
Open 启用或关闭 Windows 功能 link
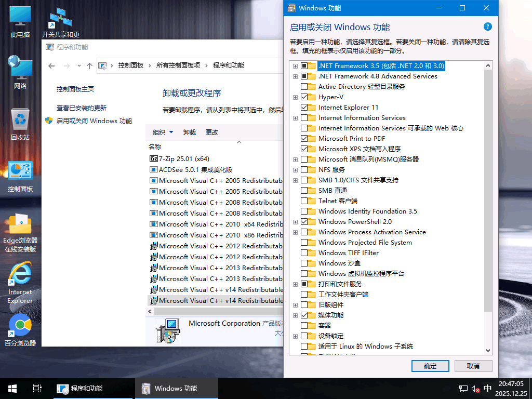coord(95,121)
